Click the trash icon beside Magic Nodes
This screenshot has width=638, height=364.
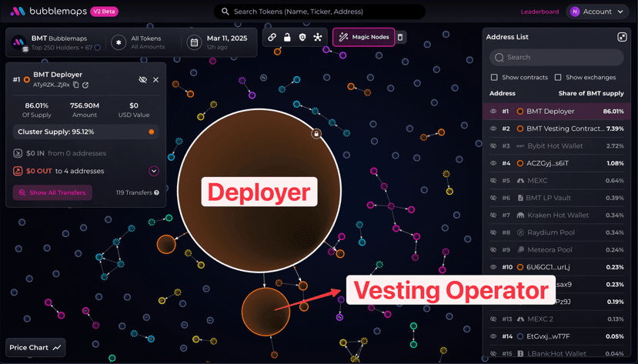[400, 37]
